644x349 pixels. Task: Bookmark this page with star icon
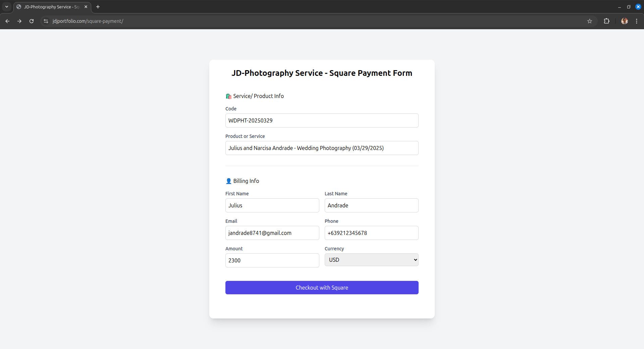pos(589,21)
